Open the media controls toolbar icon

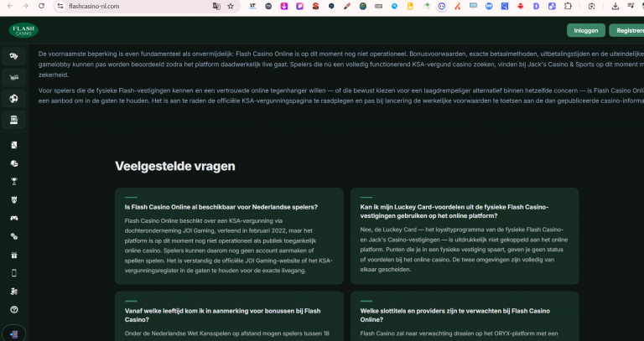tap(631, 6)
